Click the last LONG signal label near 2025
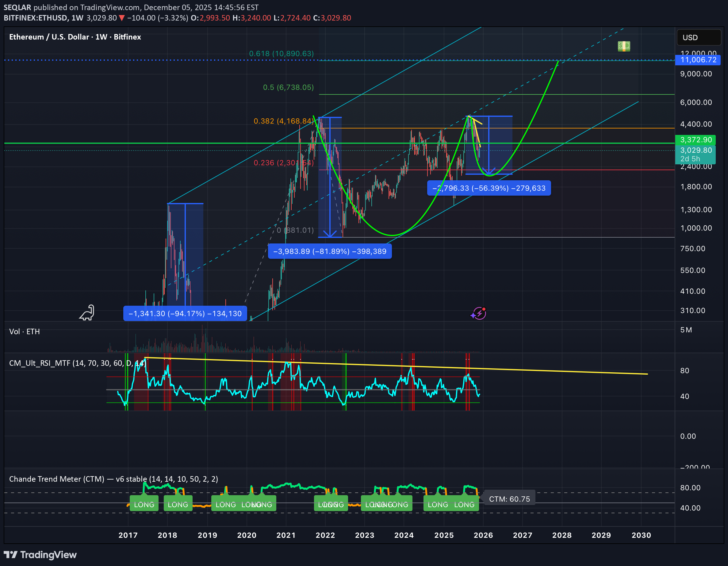 click(x=464, y=504)
